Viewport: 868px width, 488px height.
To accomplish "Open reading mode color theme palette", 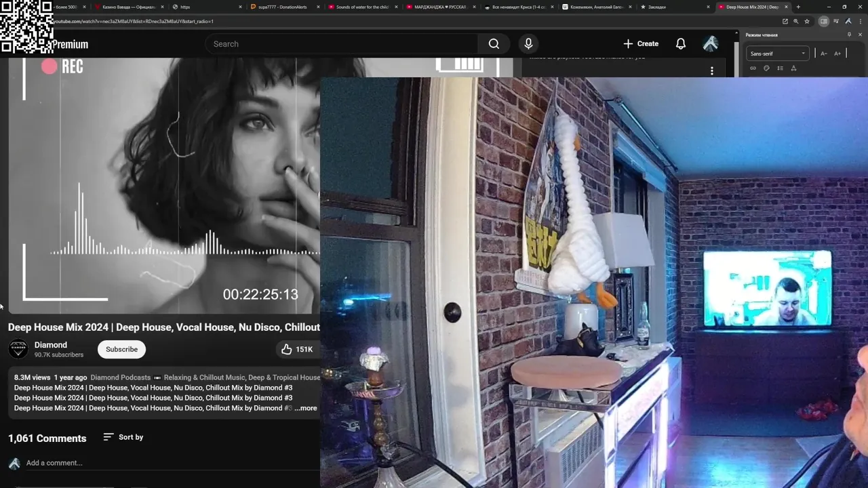I will coord(766,68).
